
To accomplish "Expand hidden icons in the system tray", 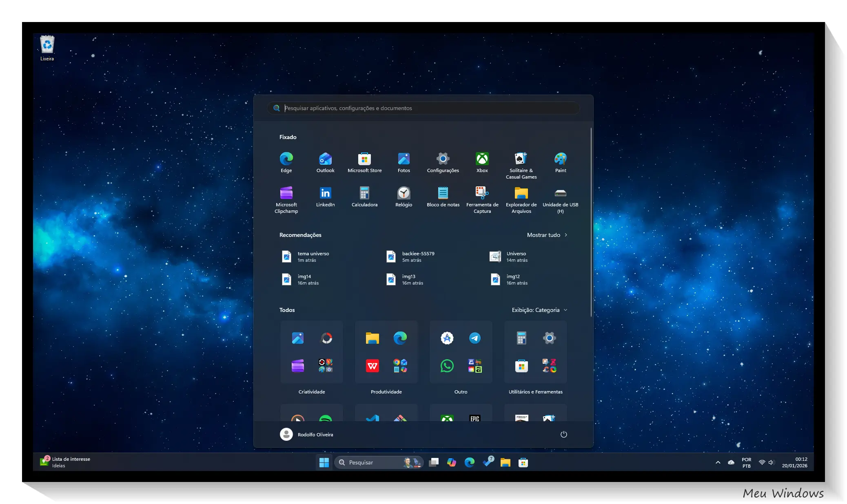I will (717, 462).
